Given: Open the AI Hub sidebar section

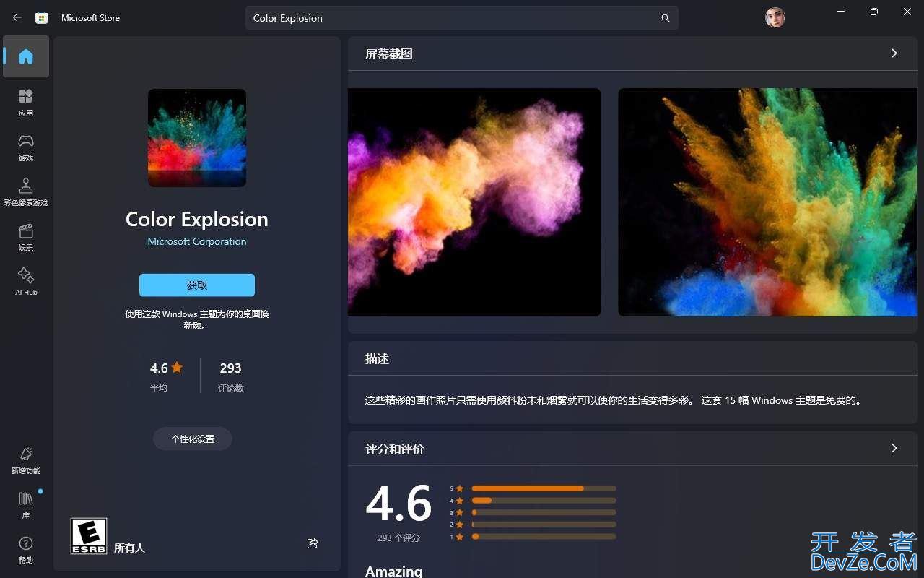Looking at the screenshot, I should [x=26, y=282].
